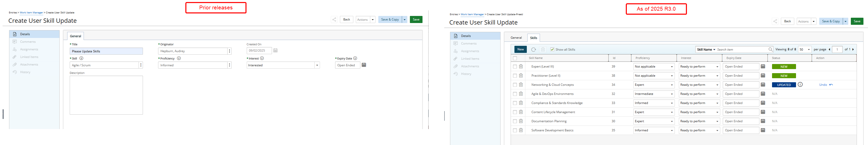Delete the Compliance & Standards Knowledge row
Screen dimensions: 868x145
coord(521,103)
